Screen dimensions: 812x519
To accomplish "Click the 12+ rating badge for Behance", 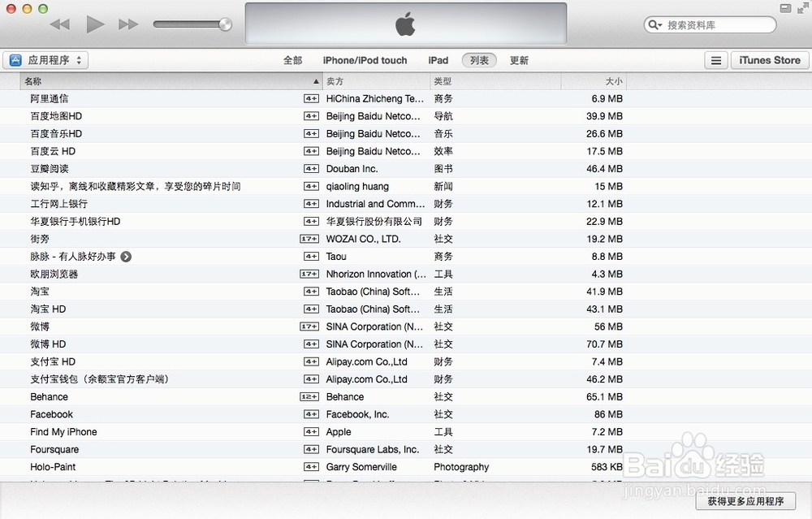I will coord(309,396).
